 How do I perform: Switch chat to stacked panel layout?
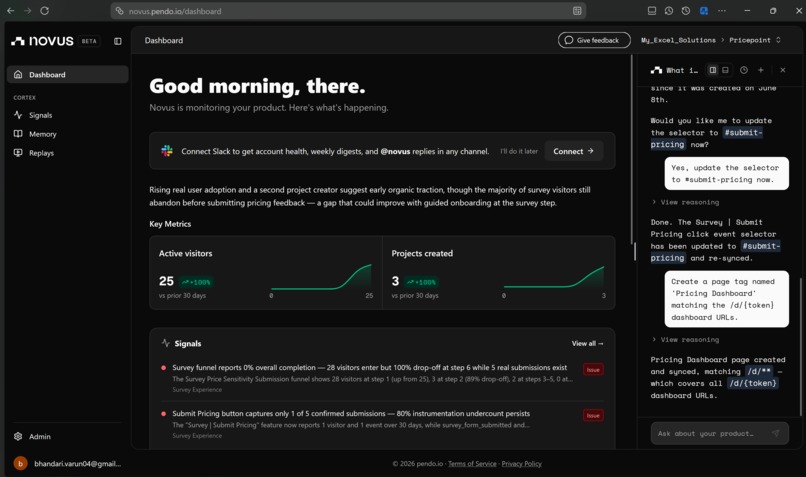pos(725,70)
